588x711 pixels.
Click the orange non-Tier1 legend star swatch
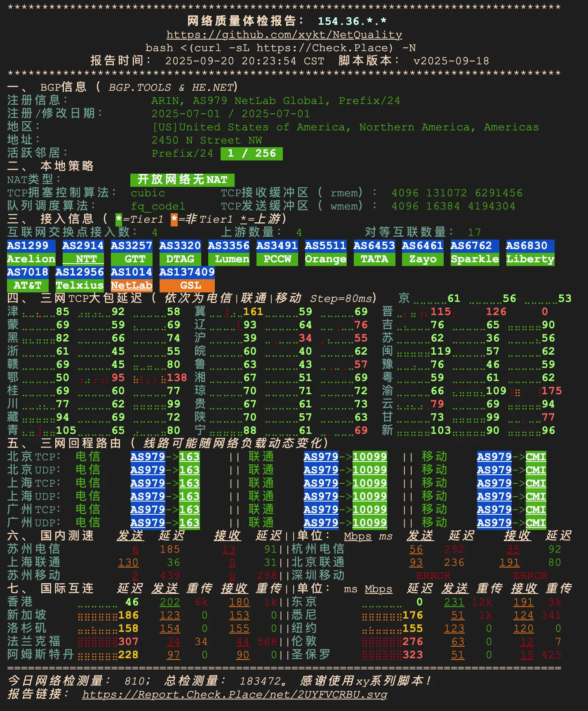pos(174,219)
